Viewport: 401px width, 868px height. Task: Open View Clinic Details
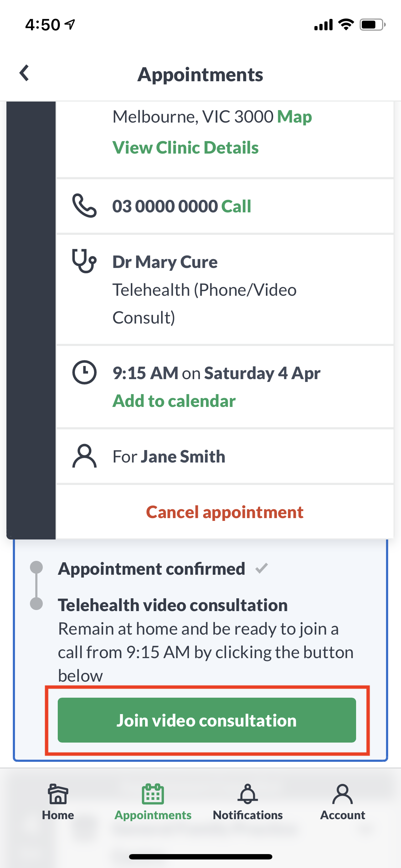point(185,148)
